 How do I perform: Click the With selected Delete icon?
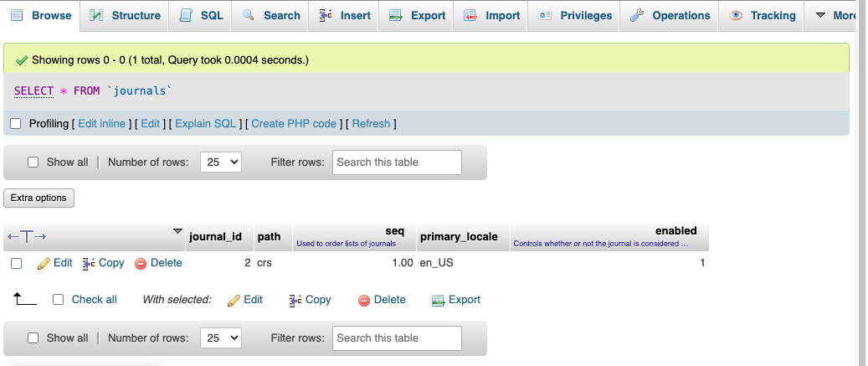point(364,300)
